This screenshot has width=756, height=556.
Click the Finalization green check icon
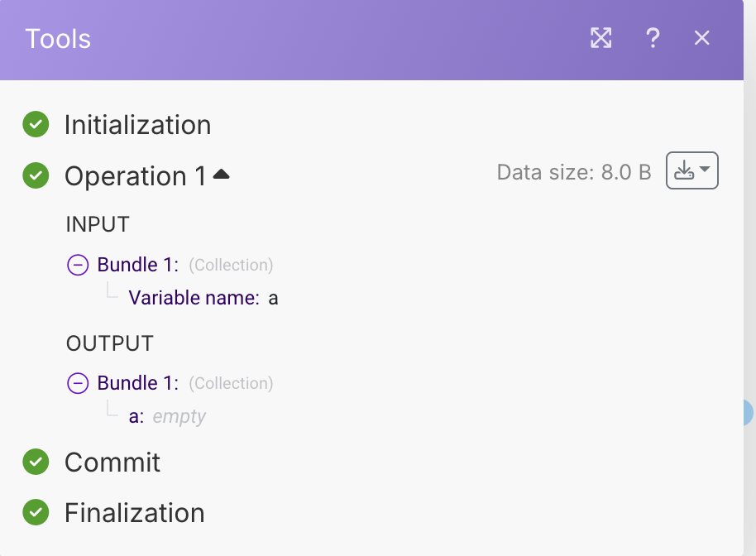(x=36, y=512)
